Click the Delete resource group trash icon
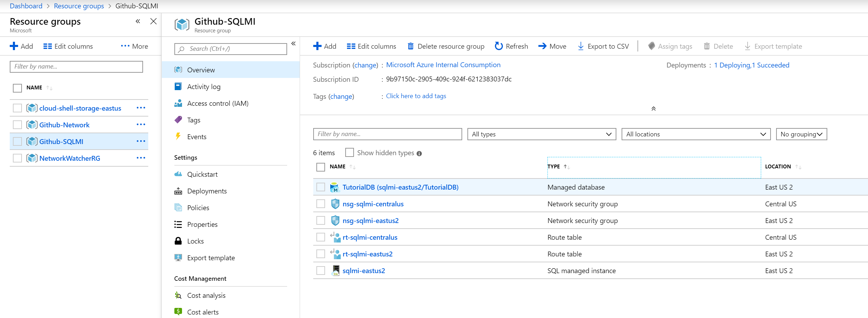 pos(411,46)
